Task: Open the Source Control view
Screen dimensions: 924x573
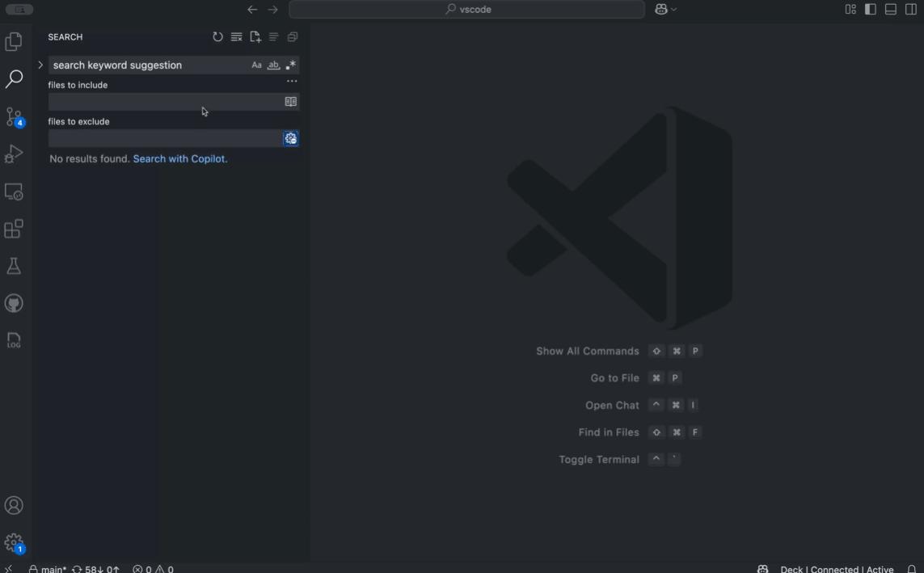Action: pyautogui.click(x=13, y=116)
